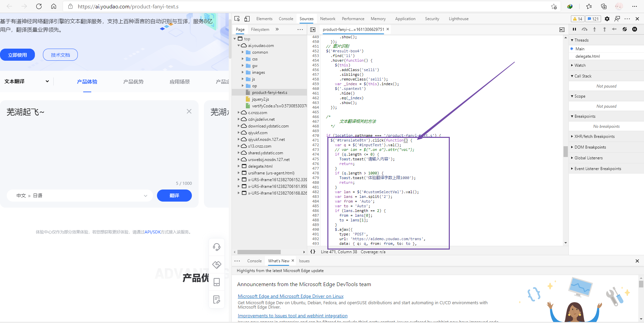The image size is (644, 323).
Task: Click the 技术文档 button
Action: pos(60,55)
